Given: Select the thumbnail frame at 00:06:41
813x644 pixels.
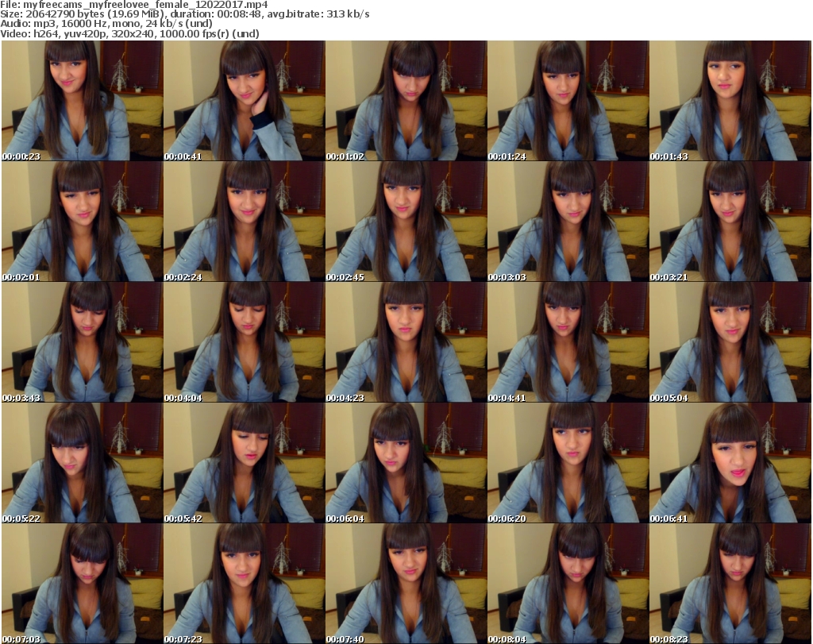Looking at the screenshot, I should (730, 463).
